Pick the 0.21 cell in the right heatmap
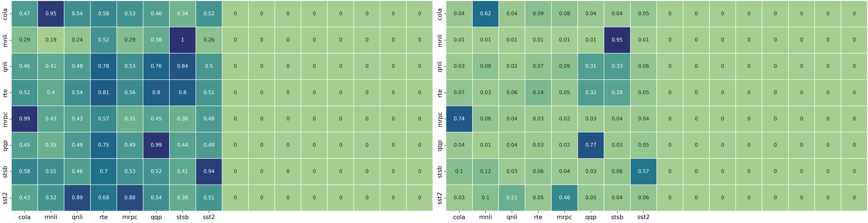The width and height of the screenshot is (868, 223). point(512,197)
